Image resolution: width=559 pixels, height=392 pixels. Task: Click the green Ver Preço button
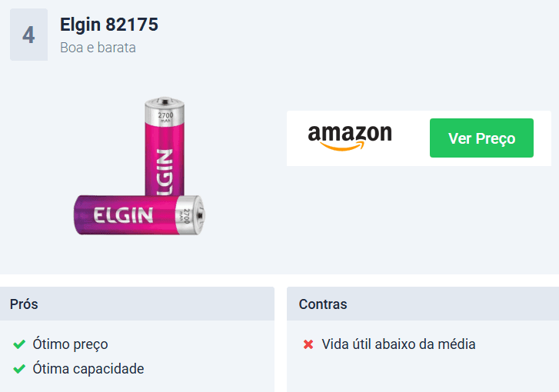pos(481,138)
